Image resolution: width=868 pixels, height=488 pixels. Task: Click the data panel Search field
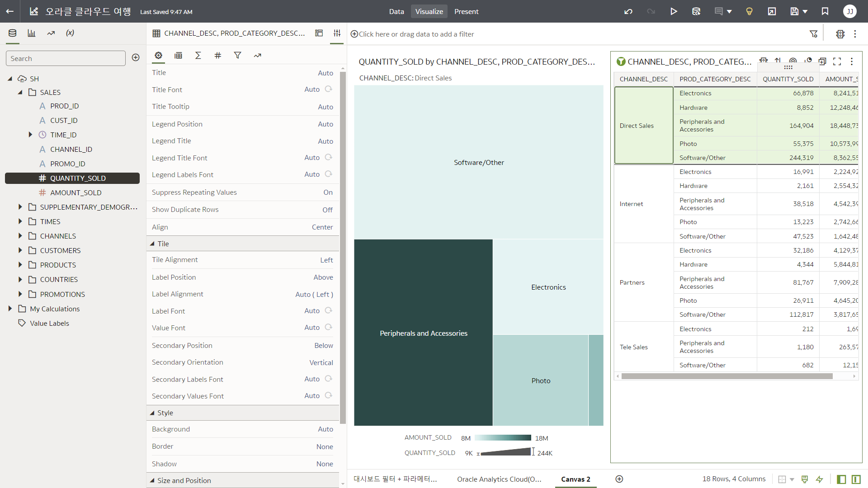click(x=66, y=58)
